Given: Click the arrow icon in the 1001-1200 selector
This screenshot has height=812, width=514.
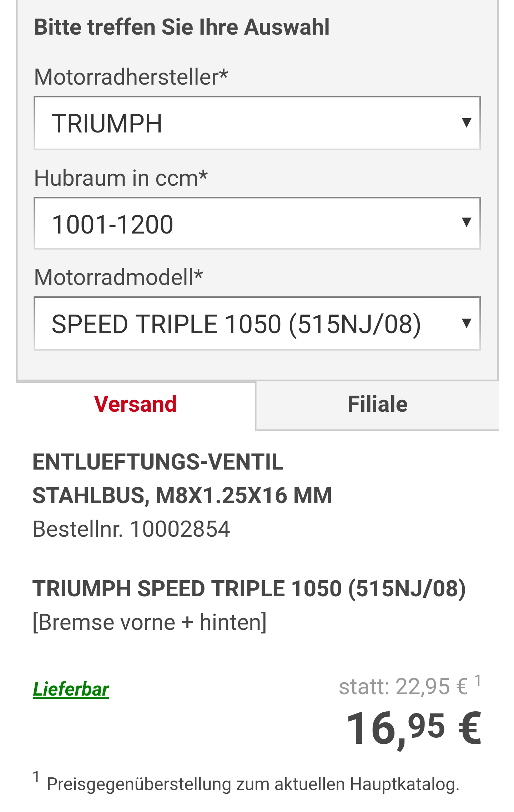Looking at the screenshot, I should click(x=466, y=222).
